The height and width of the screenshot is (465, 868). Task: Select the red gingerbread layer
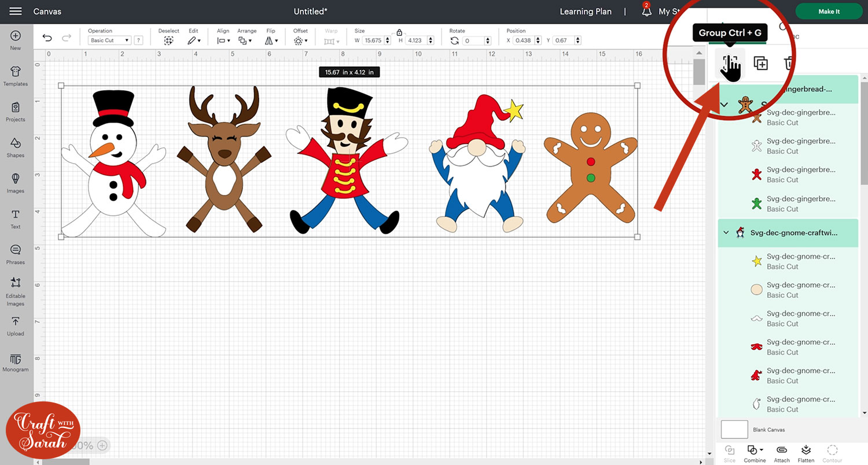click(x=787, y=175)
